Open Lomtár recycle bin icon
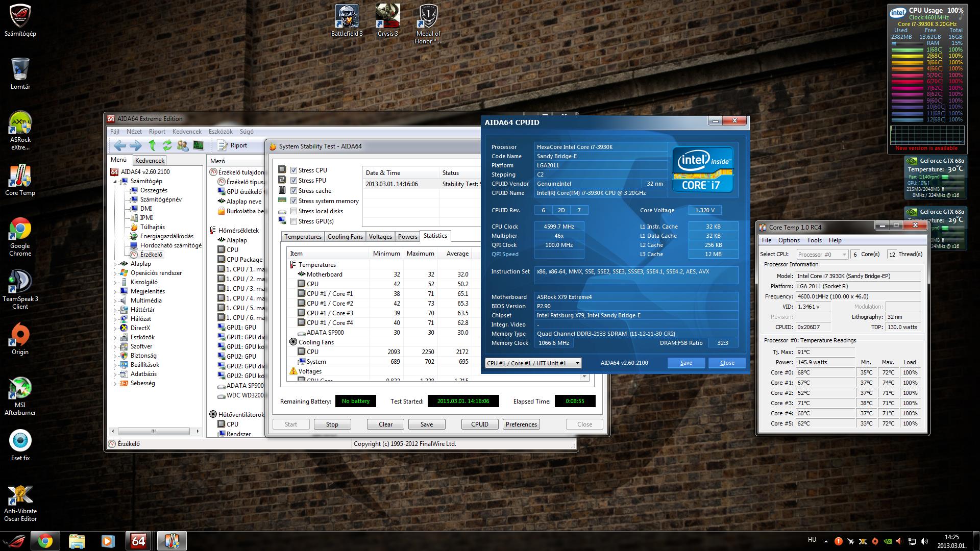Screen dimensions: 980x551 [20, 74]
